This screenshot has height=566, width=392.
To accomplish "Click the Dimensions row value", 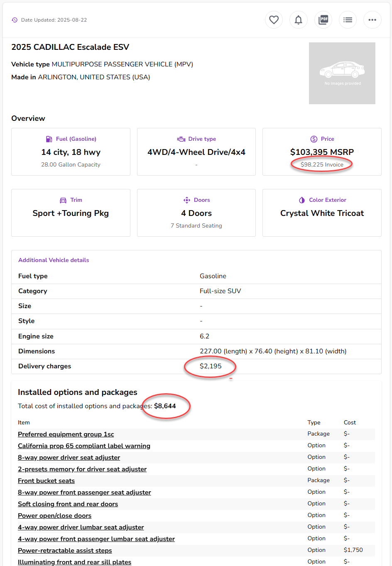I will pos(273,351).
